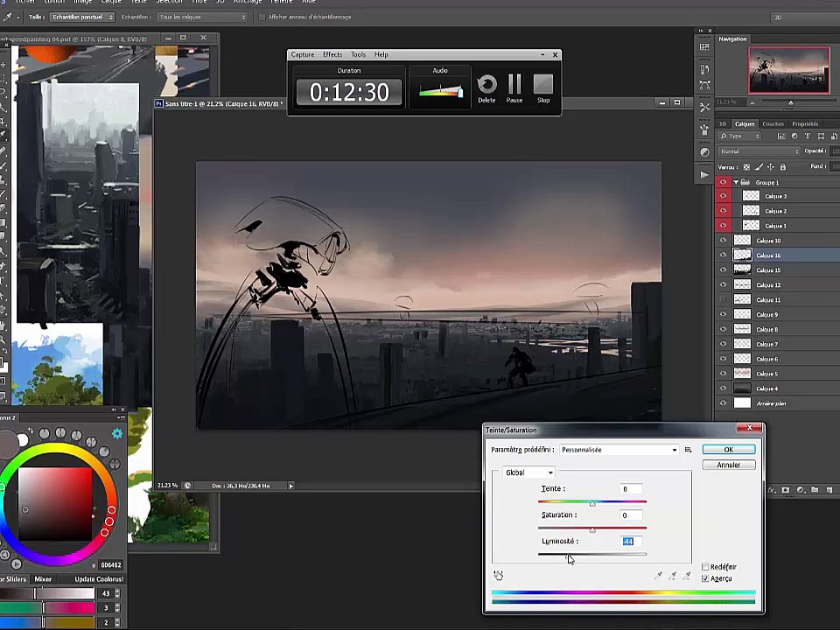The height and width of the screenshot is (630, 840).
Task: Open the Normal blend mode dropdown
Action: point(759,151)
